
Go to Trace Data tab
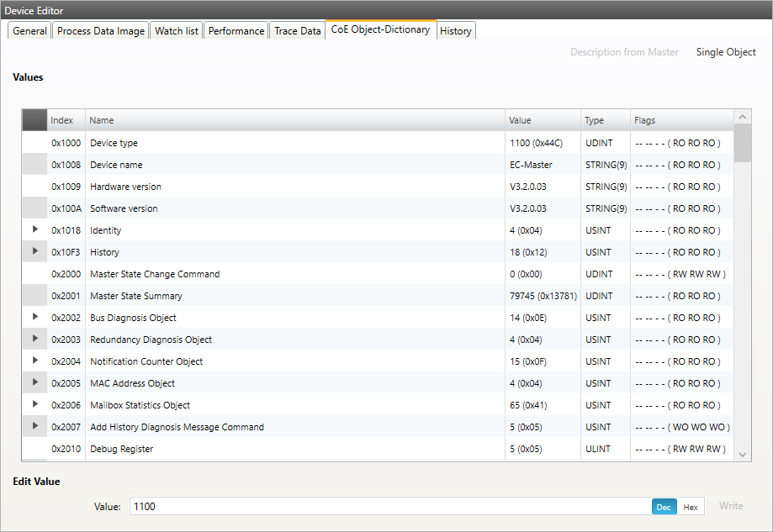[297, 31]
